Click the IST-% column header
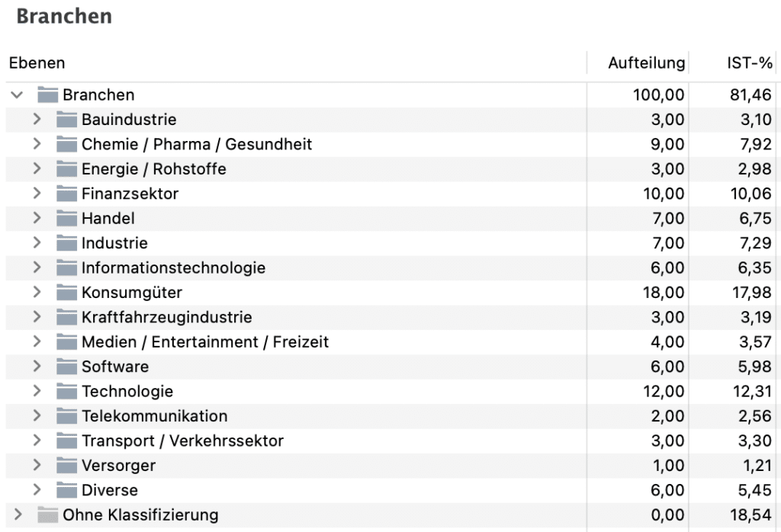The width and height of the screenshot is (781, 532). (750, 63)
